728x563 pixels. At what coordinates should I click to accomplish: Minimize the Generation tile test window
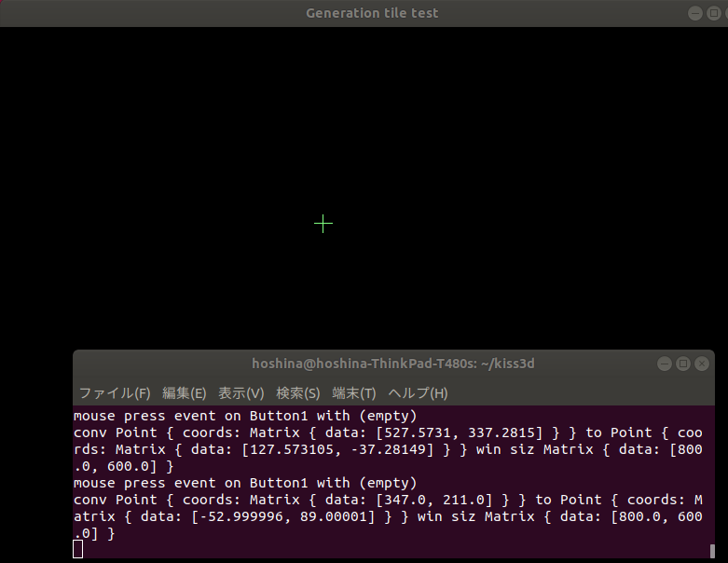click(x=695, y=13)
